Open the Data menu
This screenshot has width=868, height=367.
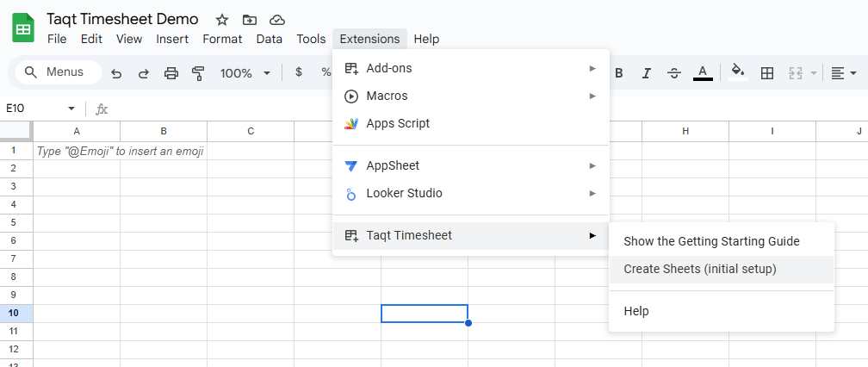click(269, 39)
